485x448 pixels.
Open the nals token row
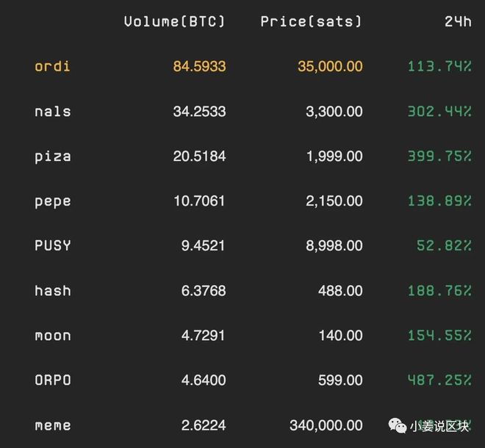click(253, 112)
